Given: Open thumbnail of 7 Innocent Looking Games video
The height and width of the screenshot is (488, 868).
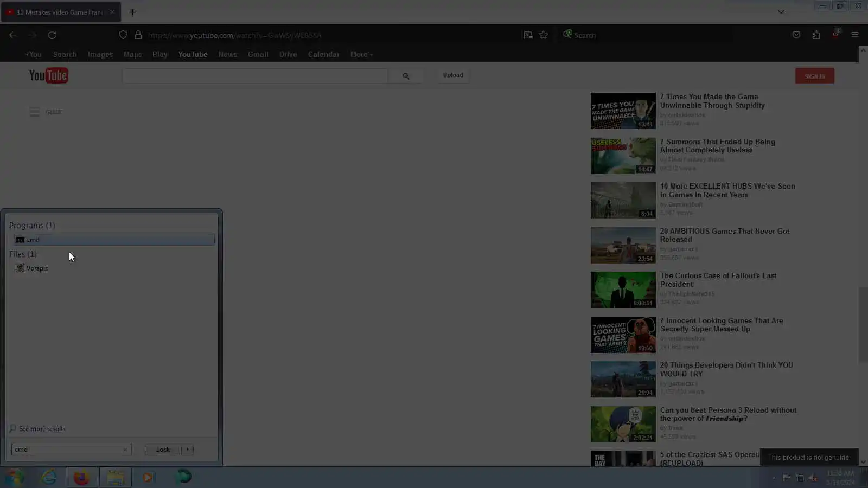Looking at the screenshot, I should coord(623,335).
